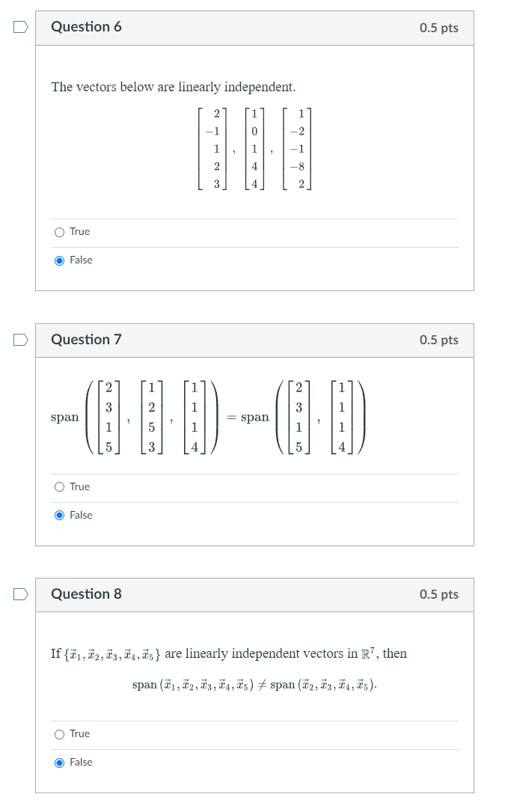Viewport: 505px width, 812px height.
Task: Select True for Question 8
Action: (x=59, y=733)
